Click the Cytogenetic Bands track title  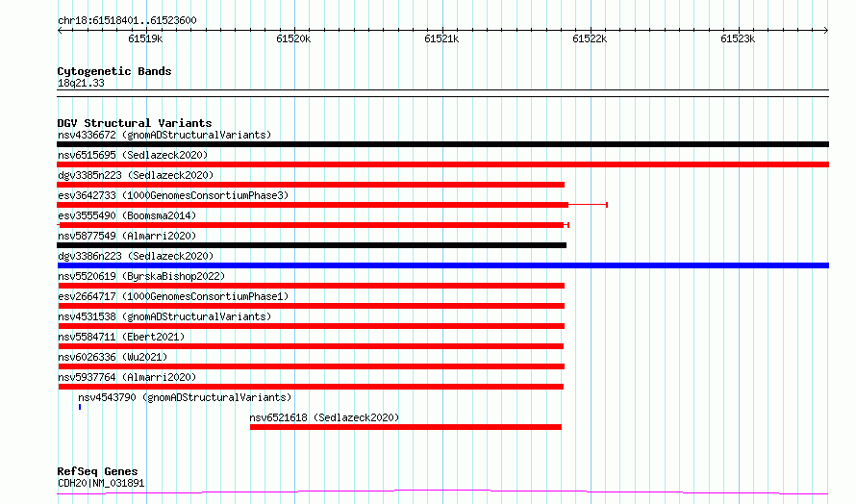(x=114, y=71)
